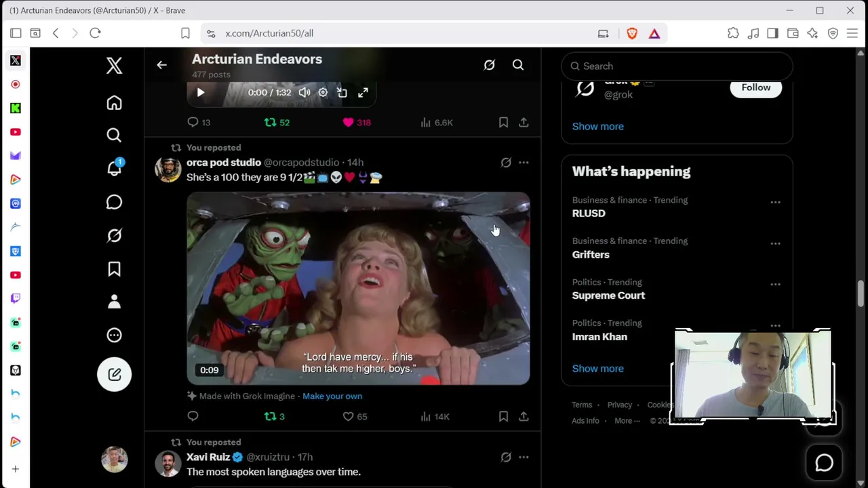Open orca pod studio display name link
This screenshot has width=868, height=488.
(x=224, y=163)
